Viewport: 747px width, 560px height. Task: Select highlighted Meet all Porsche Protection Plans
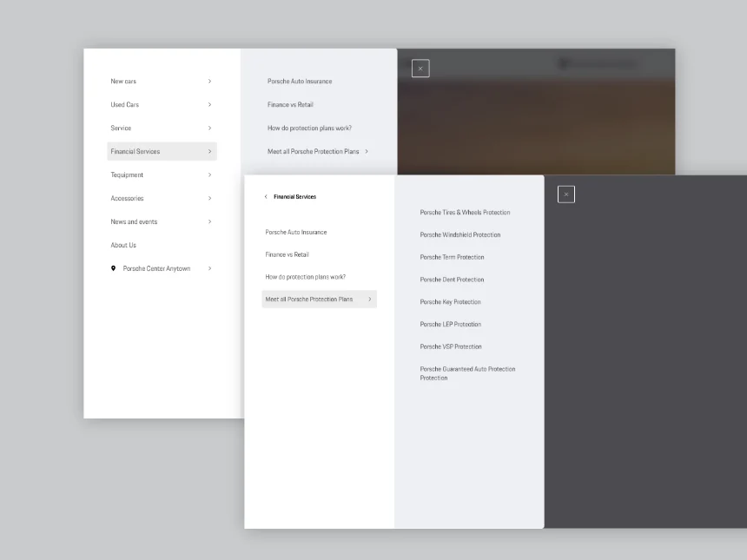[x=319, y=299]
